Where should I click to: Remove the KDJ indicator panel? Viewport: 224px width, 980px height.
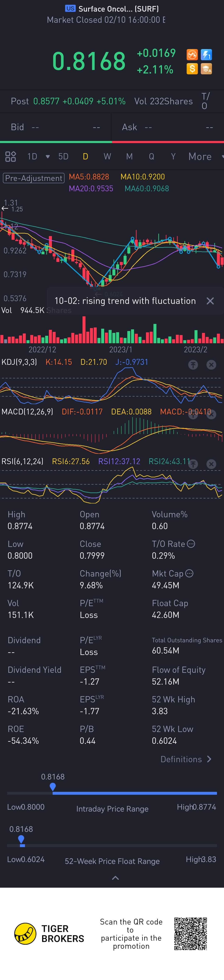click(211, 365)
